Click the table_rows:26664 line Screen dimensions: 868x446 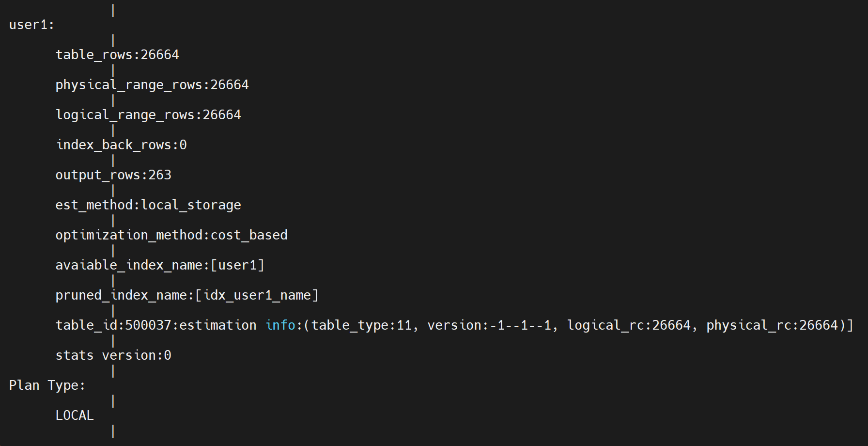click(117, 55)
